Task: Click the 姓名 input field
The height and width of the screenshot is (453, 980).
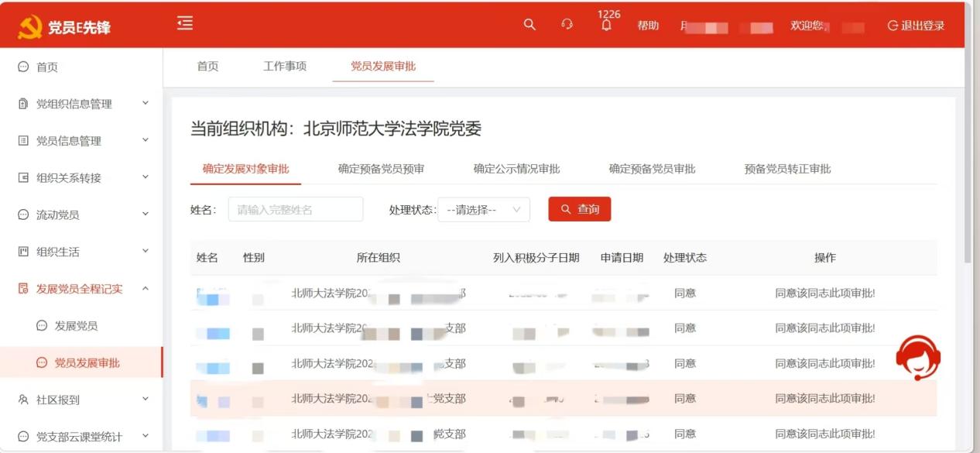Action: (295, 210)
